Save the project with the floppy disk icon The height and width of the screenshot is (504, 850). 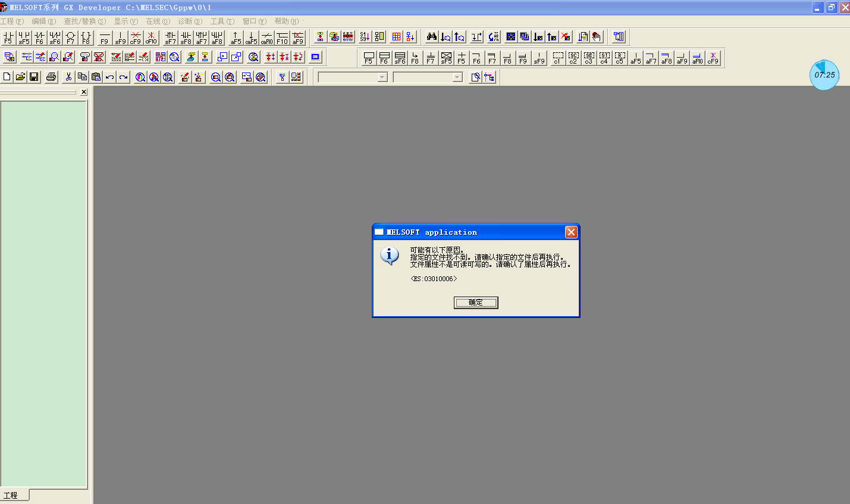click(34, 77)
